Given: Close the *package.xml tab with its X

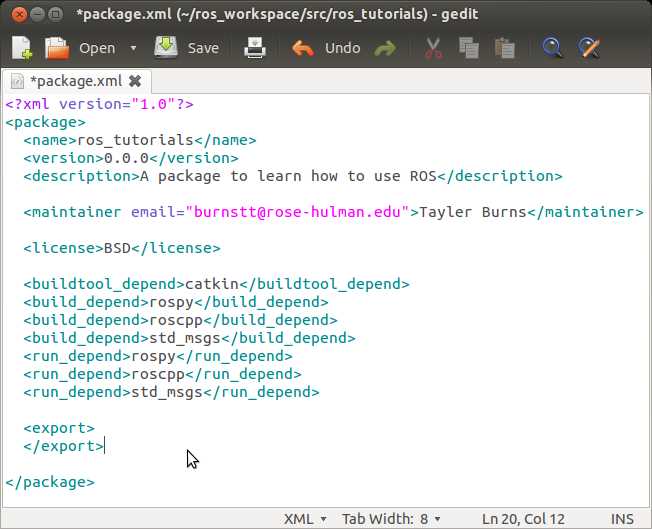Looking at the screenshot, I should 135,81.
